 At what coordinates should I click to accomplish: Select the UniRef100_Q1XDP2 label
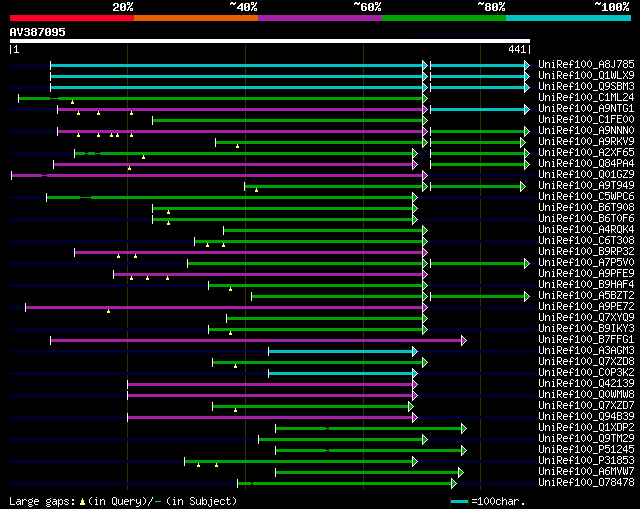pyautogui.click(x=586, y=428)
